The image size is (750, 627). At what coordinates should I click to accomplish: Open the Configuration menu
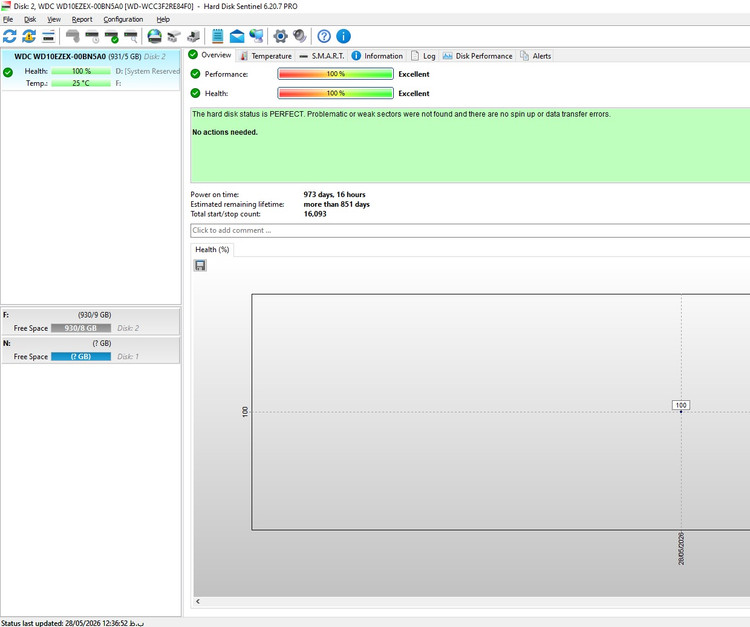[x=123, y=20]
